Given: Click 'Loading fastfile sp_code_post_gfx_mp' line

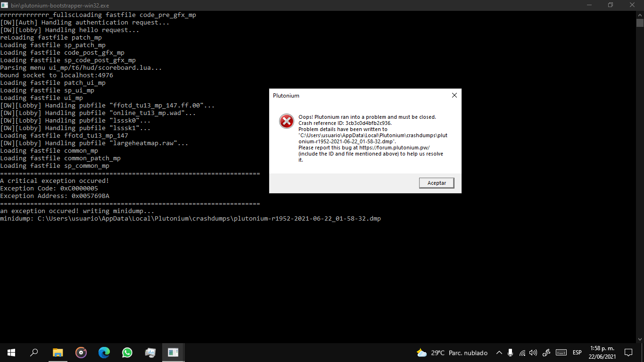Looking at the screenshot, I should [x=68, y=60].
